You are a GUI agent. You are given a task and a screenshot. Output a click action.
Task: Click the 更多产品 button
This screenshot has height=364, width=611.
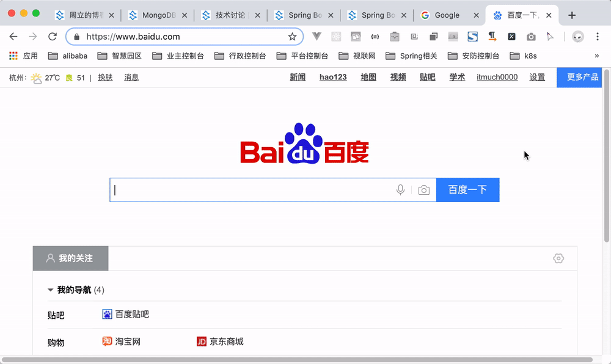click(x=583, y=77)
